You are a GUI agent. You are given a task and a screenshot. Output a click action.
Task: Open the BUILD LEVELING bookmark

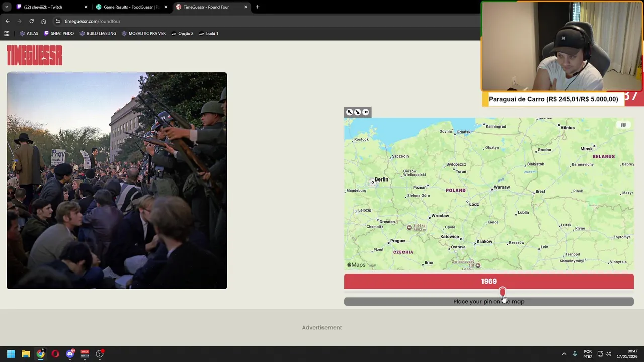pyautogui.click(x=98, y=34)
